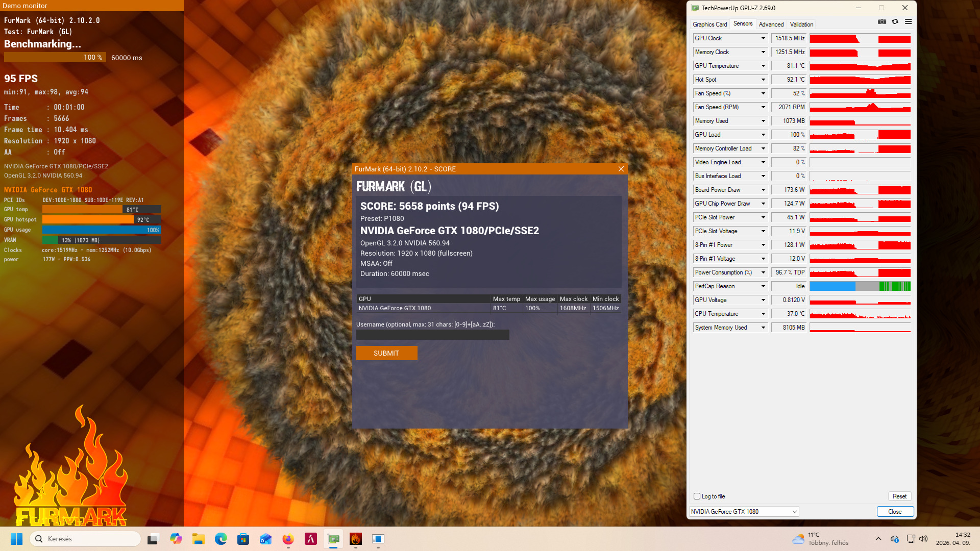
Task: Close the FurMark score dialog
Action: point(621,169)
